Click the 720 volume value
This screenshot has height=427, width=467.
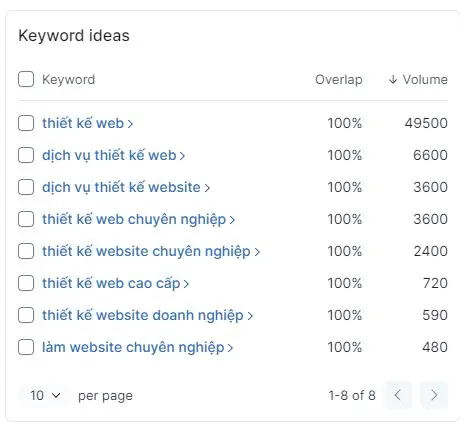tap(435, 283)
